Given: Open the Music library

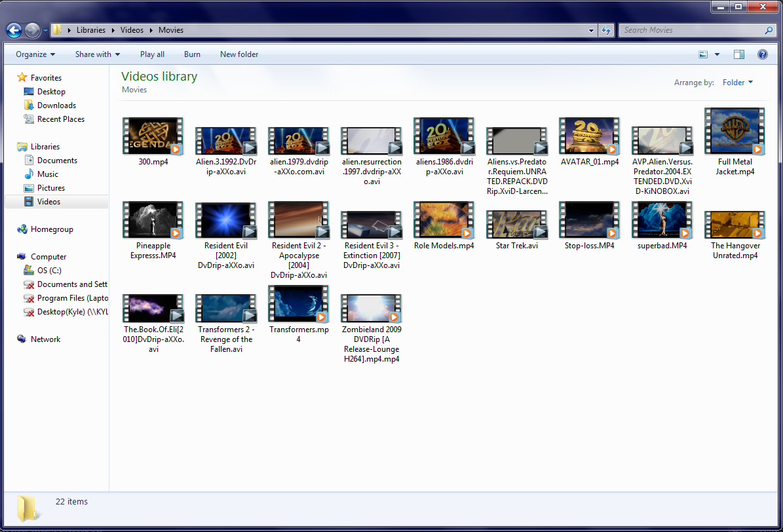Looking at the screenshot, I should (x=41, y=174).
